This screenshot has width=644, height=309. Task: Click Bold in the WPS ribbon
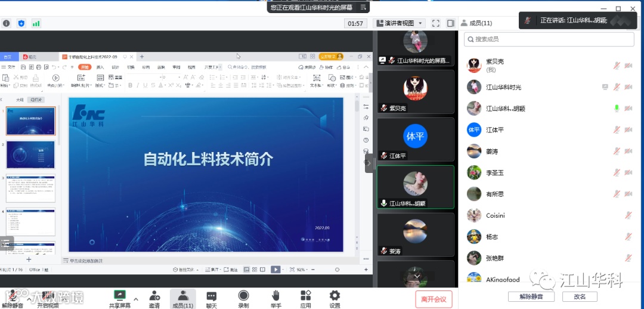[130, 85]
